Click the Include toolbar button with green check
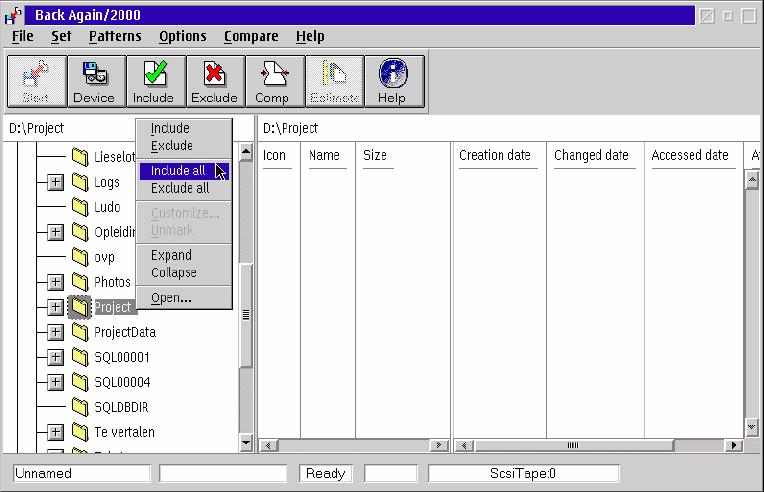 pos(156,81)
